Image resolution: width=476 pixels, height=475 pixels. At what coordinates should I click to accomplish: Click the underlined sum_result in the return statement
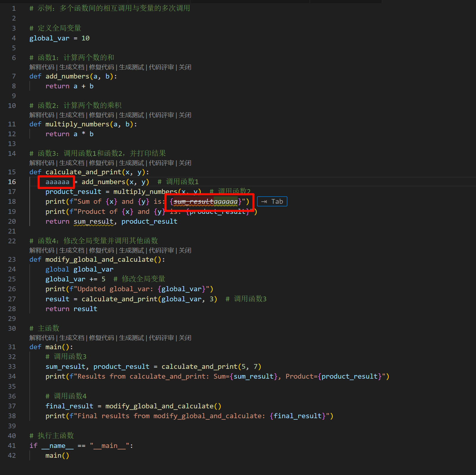(93, 222)
